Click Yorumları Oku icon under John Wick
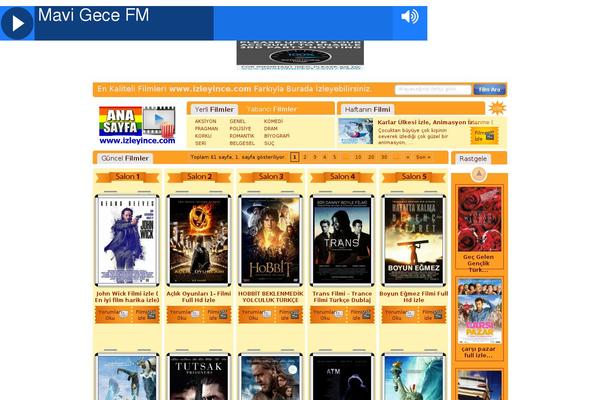The height and width of the screenshot is (400, 600). coord(113,315)
